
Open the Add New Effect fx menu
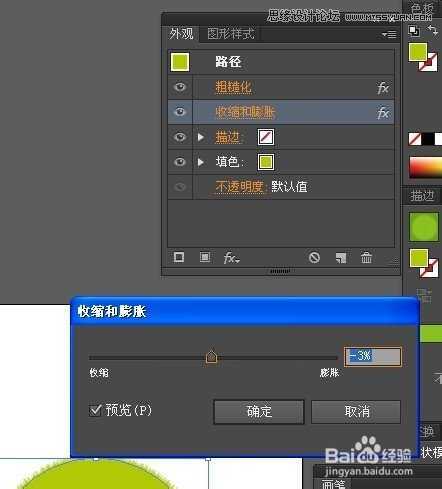click(231, 258)
